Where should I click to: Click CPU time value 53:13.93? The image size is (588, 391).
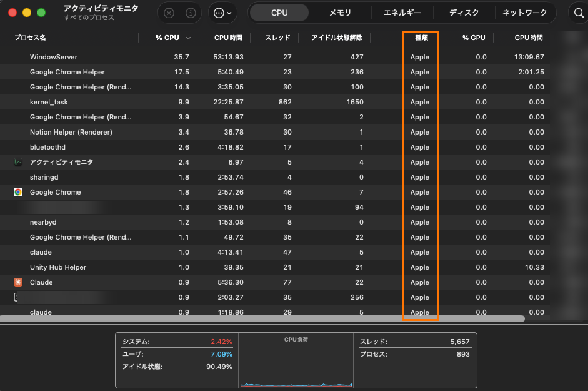(228, 57)
